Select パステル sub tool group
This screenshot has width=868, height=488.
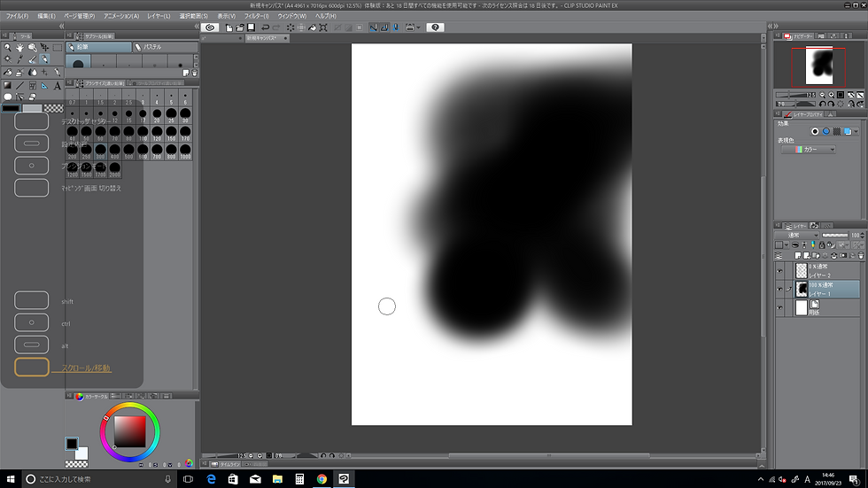click(166, 47)
